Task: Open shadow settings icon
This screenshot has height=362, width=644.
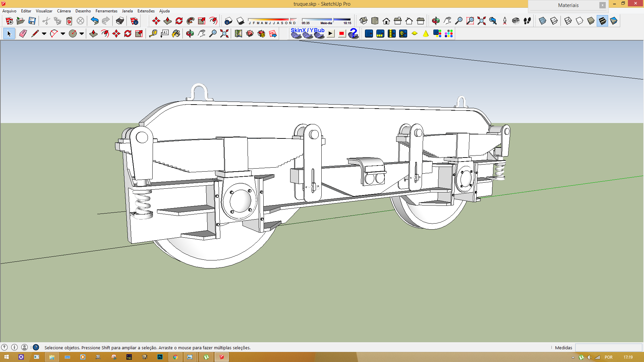Action: point(228,21)
